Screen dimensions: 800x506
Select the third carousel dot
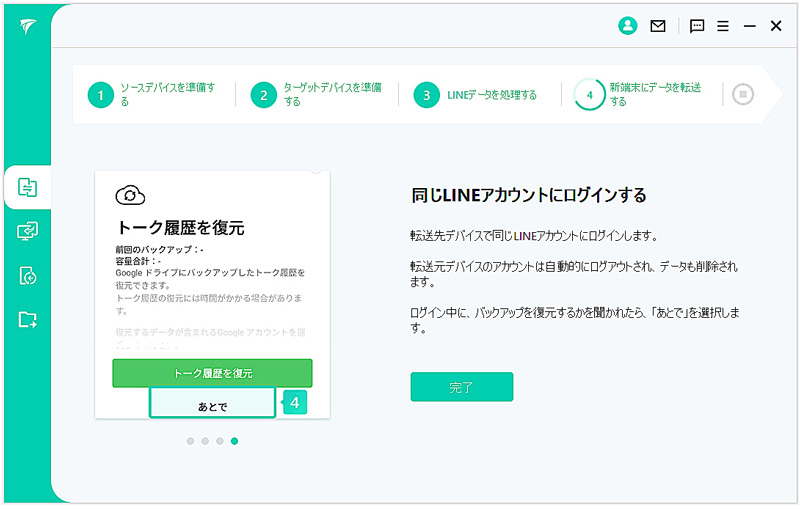(219, 441)
